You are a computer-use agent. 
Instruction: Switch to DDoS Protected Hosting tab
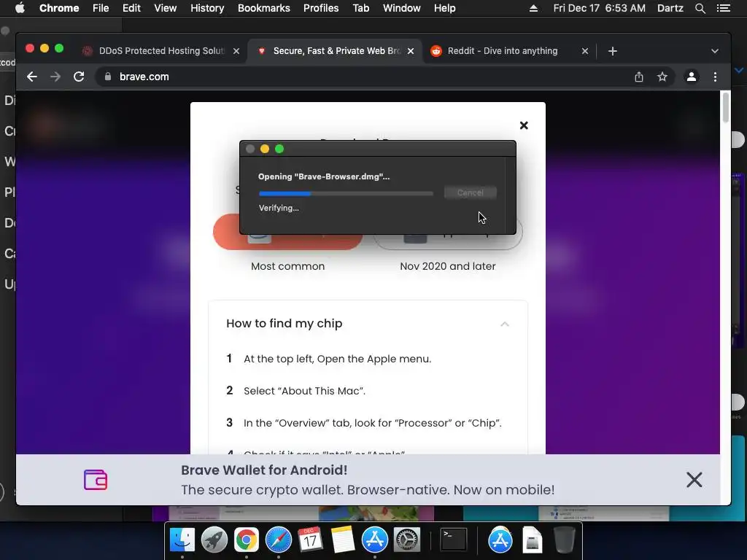161,51
